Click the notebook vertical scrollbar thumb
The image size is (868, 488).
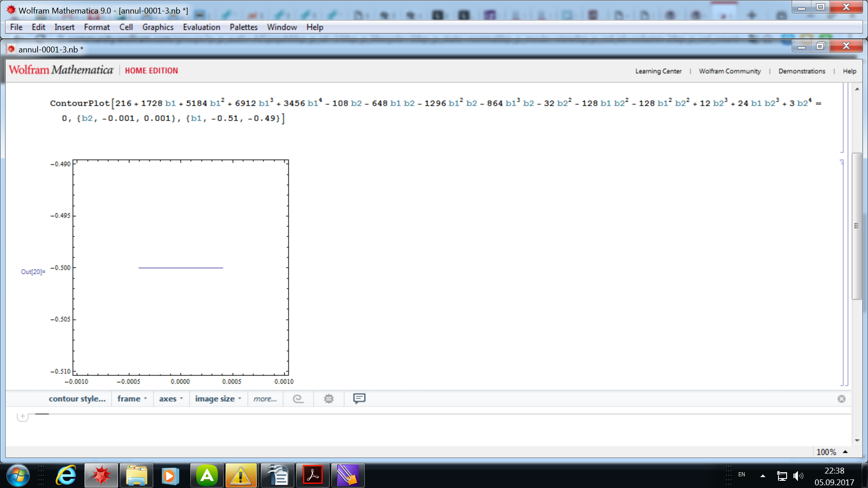pos(856,226)
